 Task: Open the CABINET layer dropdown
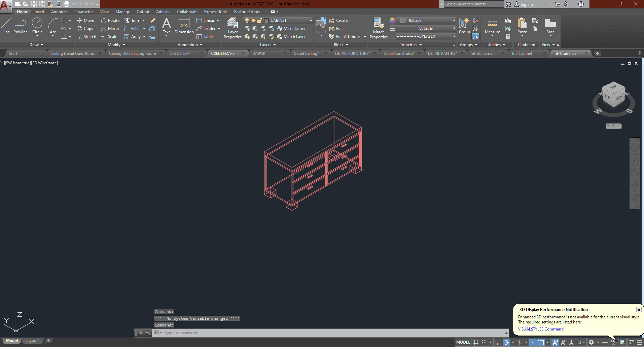311,21
